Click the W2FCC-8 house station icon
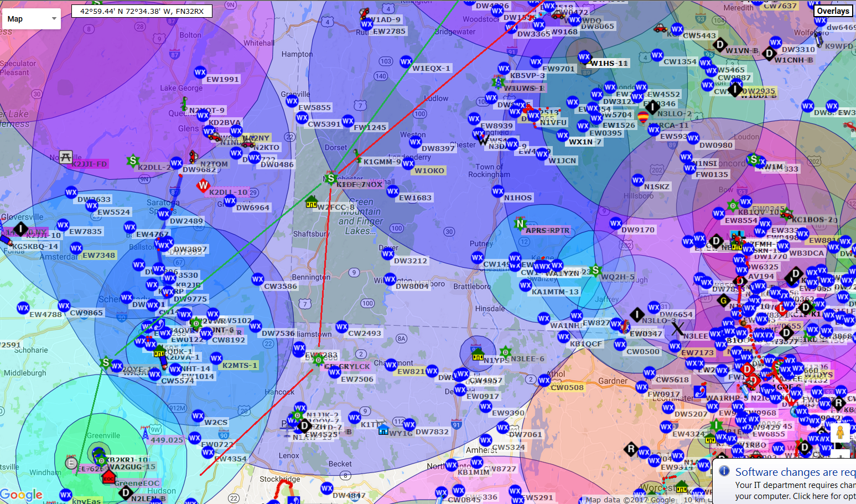This screenshot has width=856, height=504. click(312, 202)
